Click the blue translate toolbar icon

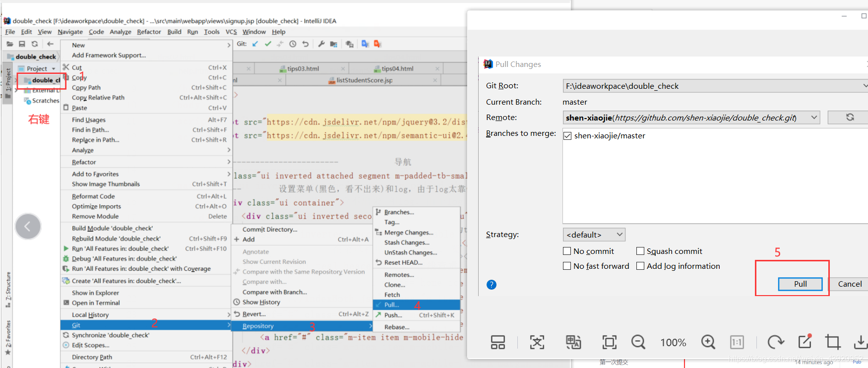click(365, 44)
